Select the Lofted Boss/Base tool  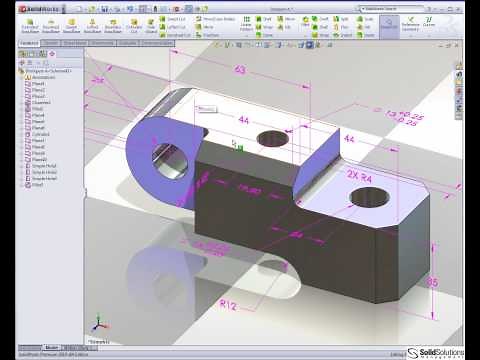pyautogui.click(x=92, y=26)
